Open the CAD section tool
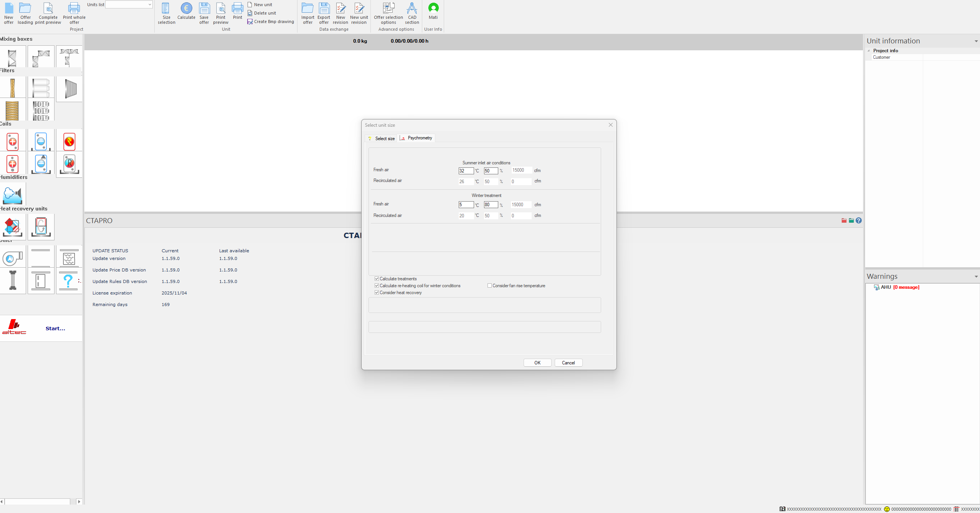The width and height of the screenshot is (980, 513). 412,13
